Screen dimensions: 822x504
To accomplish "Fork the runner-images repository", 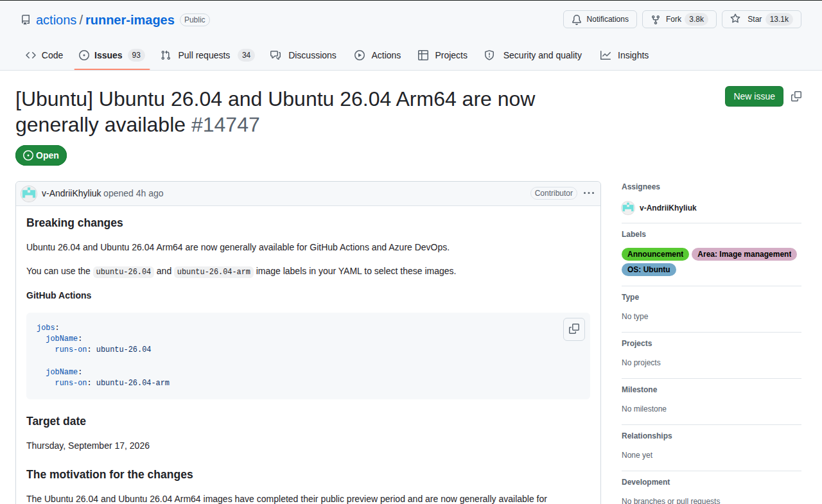I will [x=679, y=19].
